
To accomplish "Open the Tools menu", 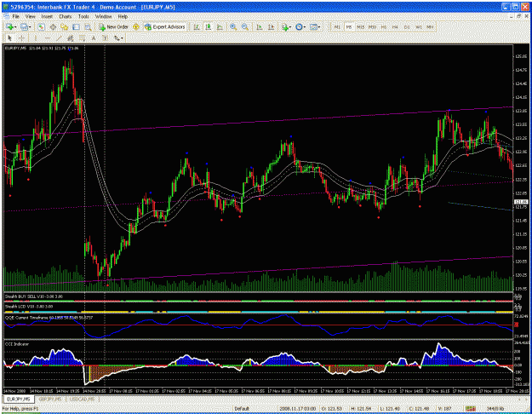I will (83, 16).
